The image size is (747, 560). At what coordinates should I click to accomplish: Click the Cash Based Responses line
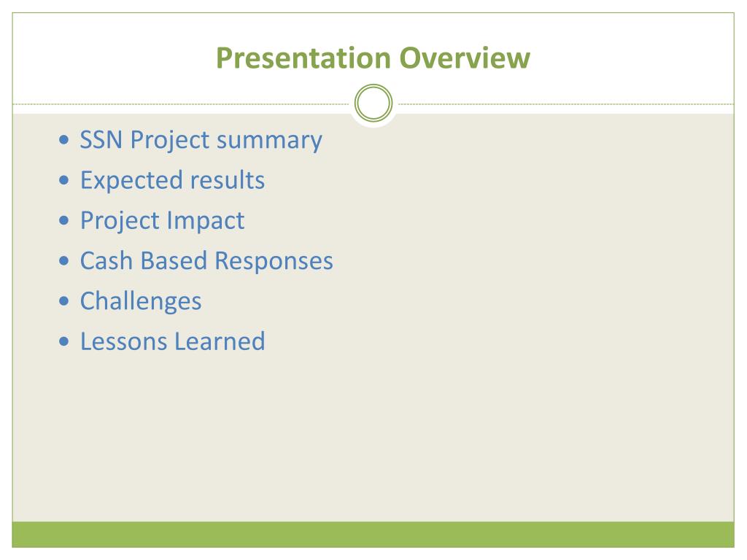[206, 261]
